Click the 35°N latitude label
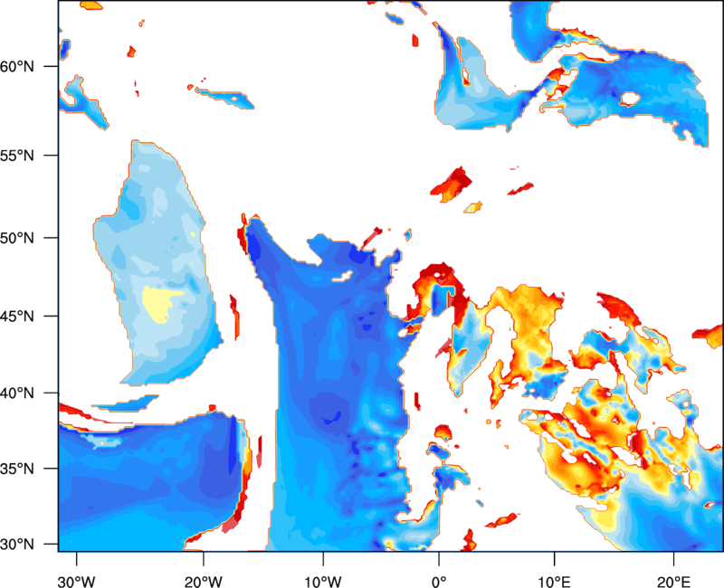724x588 pixels. [17, 469]
